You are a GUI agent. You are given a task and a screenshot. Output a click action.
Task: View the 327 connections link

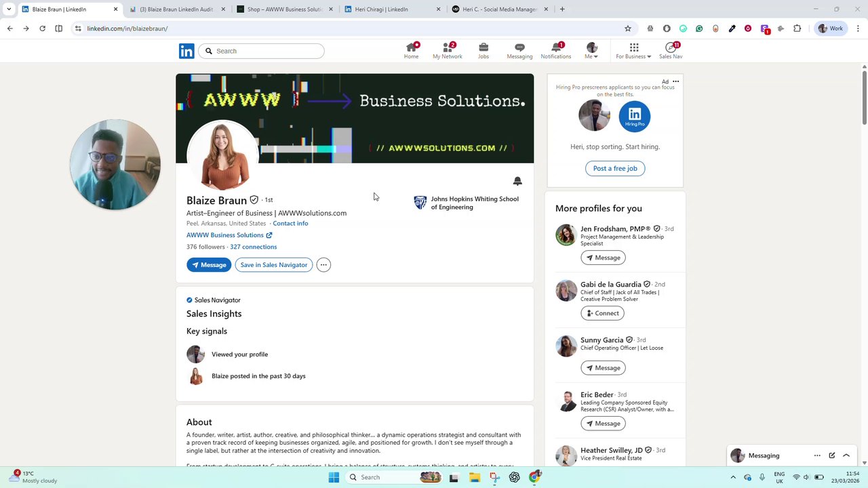point(253,247)
